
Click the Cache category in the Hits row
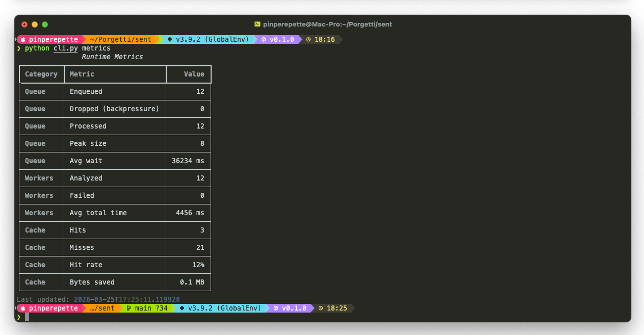[35, 230]
